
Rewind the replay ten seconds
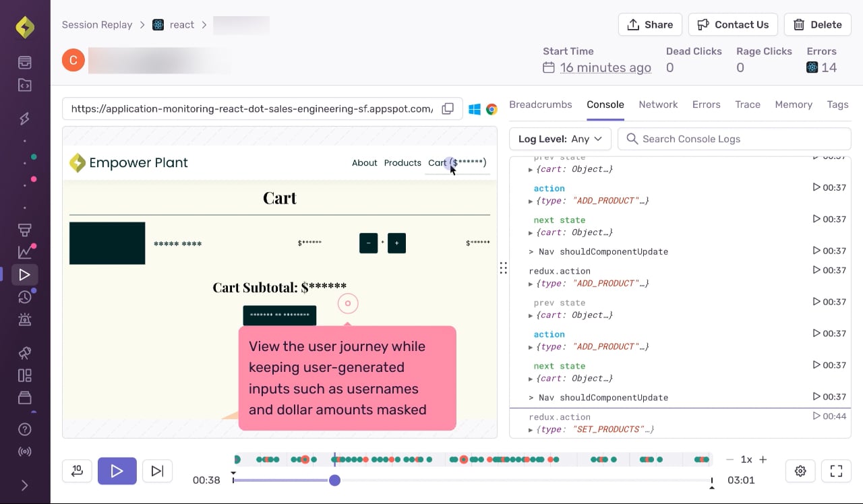(77, 471)
